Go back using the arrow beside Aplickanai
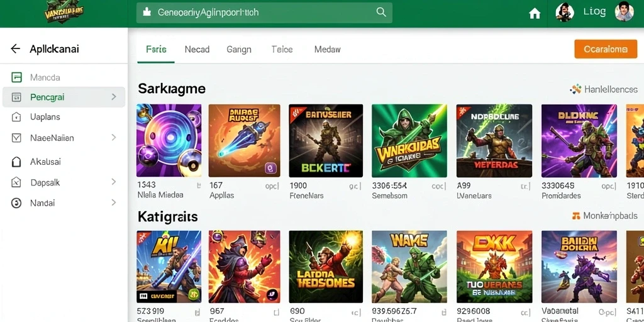This screenshot has width=644, height=322. click(15, 49)
